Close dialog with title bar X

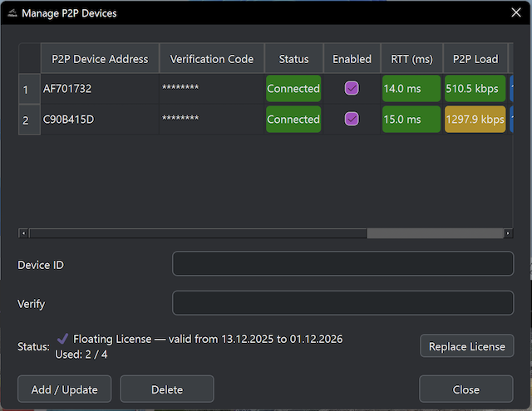click(515, 12)
